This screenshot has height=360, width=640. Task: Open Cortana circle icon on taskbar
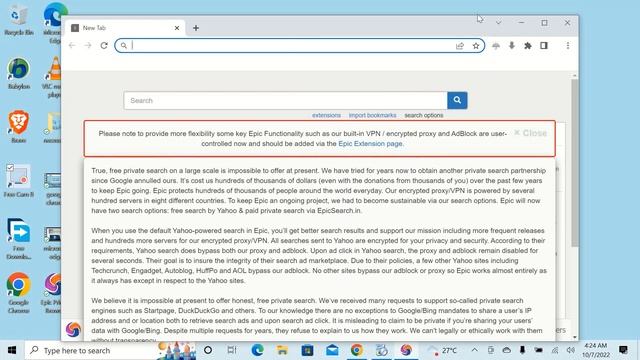point(208,350)
